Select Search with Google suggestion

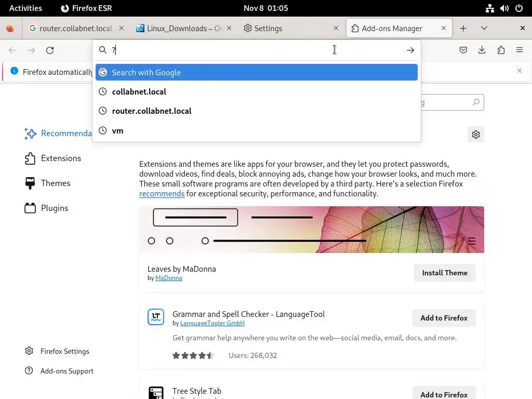(257, 72)
